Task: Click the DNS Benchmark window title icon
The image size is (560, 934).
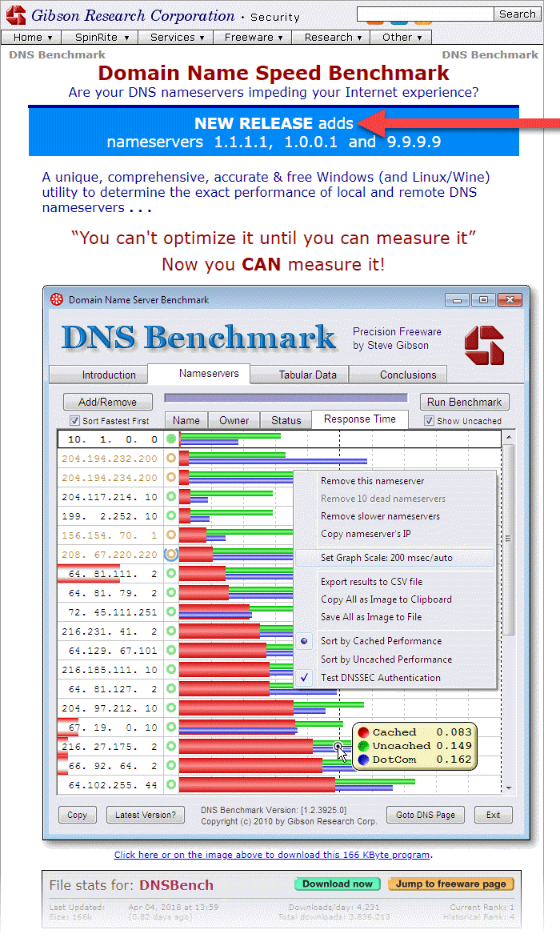Action: 57,299
